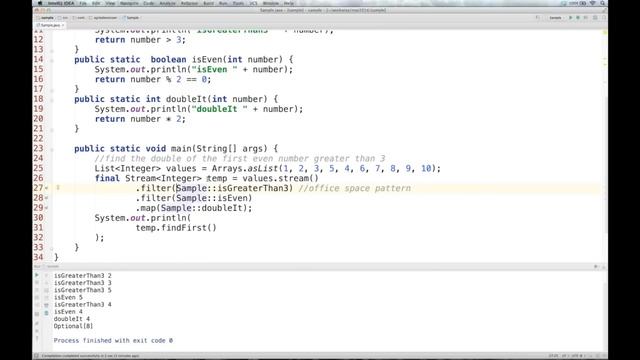Start debugging with the toolbar bug icon
Image resolution: width=640 pixels, height=360 pixels.
(x=578, y=18)
